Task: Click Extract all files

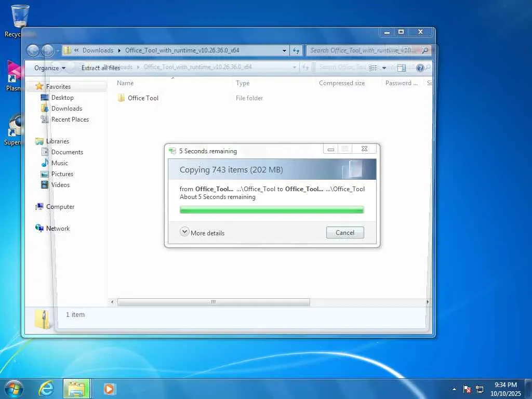Action: pos(100,68)
